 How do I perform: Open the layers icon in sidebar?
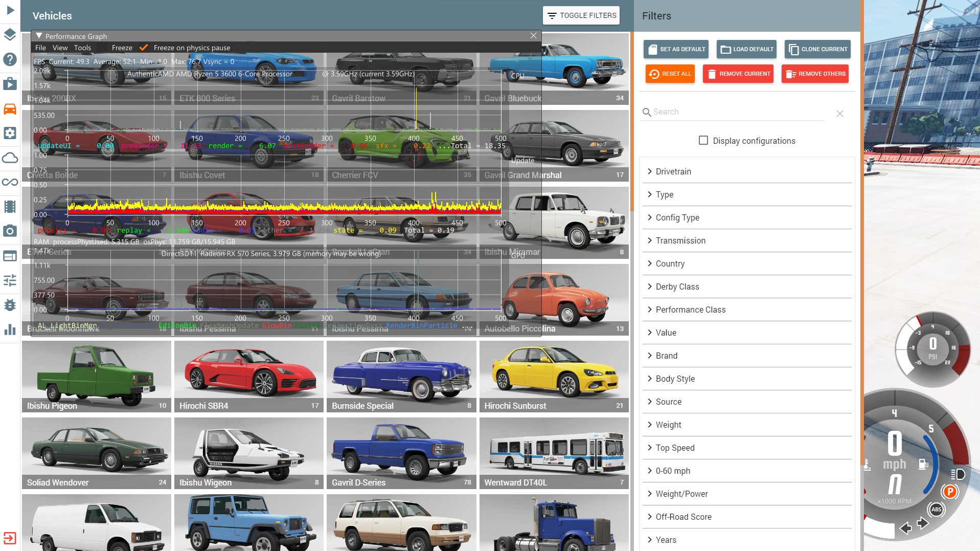click(10, 34)
